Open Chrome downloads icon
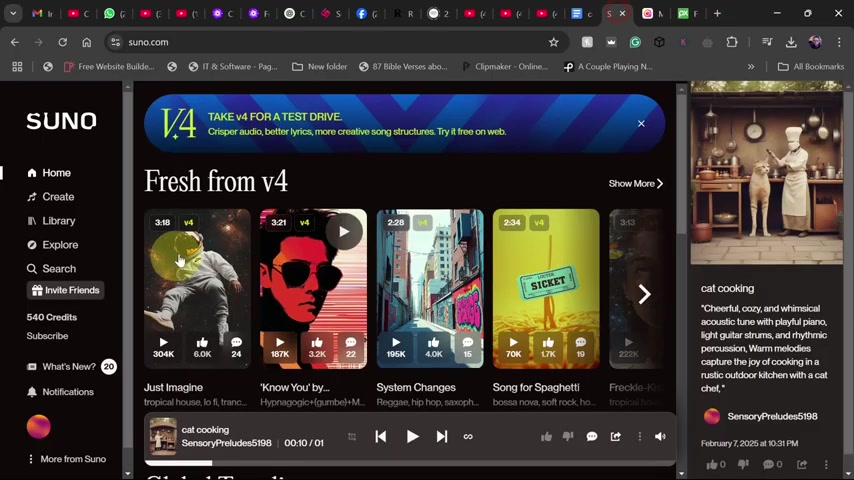Screen dimensions: 854x480 (791, 42)
